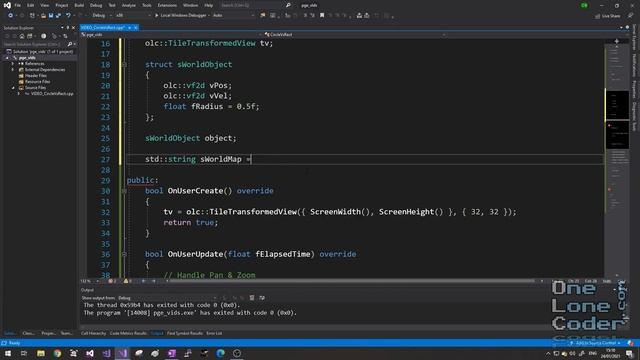Open the Send Feedback icon

tap(630, 16)
